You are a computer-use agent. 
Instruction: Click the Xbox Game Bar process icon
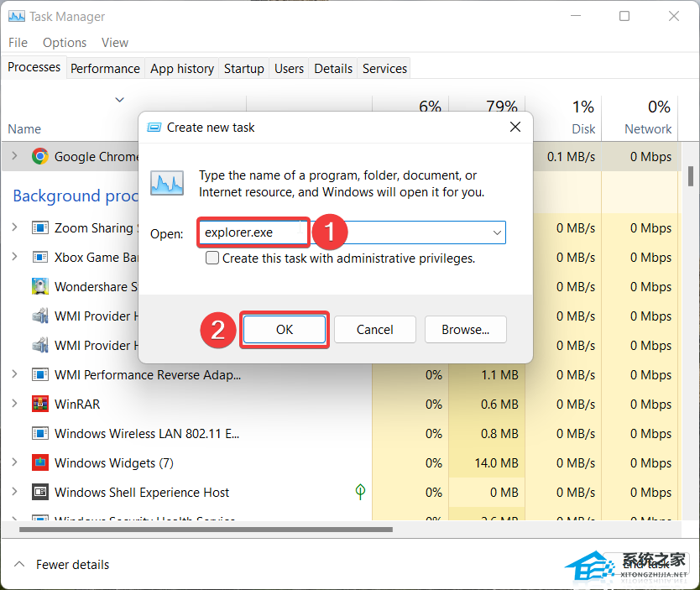click(40, 258)
